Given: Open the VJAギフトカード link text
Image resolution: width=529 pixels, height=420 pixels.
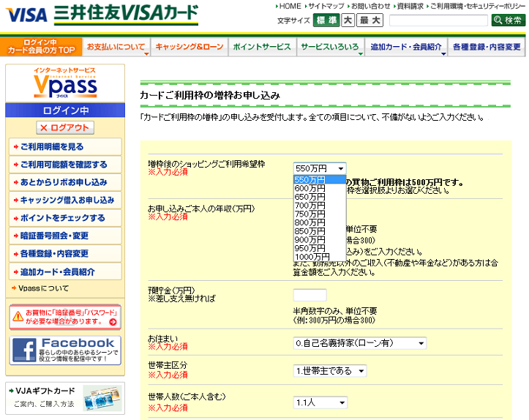Looking at the screenshot, I should pyautogui.click(x=45, y=391).
